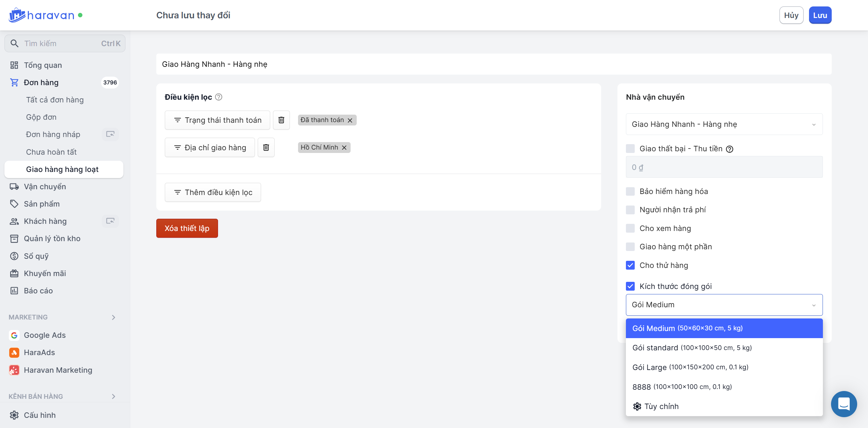Click the help icon beside Điều kiện lọc
This screenshot has width=868, height=428.
pos(219,97)
